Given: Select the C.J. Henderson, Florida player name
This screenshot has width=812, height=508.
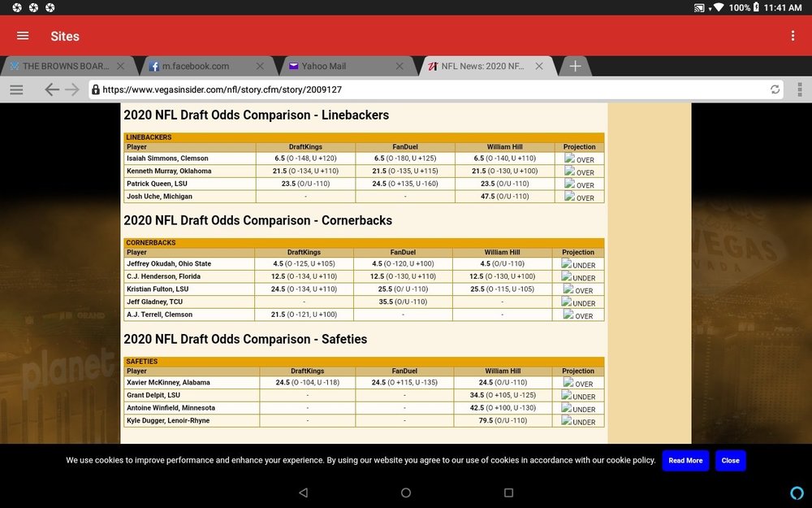Looking at the screenshot, I should [164, 277].
